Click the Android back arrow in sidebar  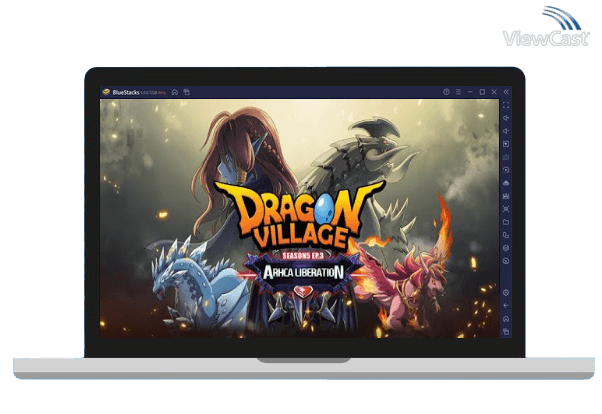click(x=506, y=306)
